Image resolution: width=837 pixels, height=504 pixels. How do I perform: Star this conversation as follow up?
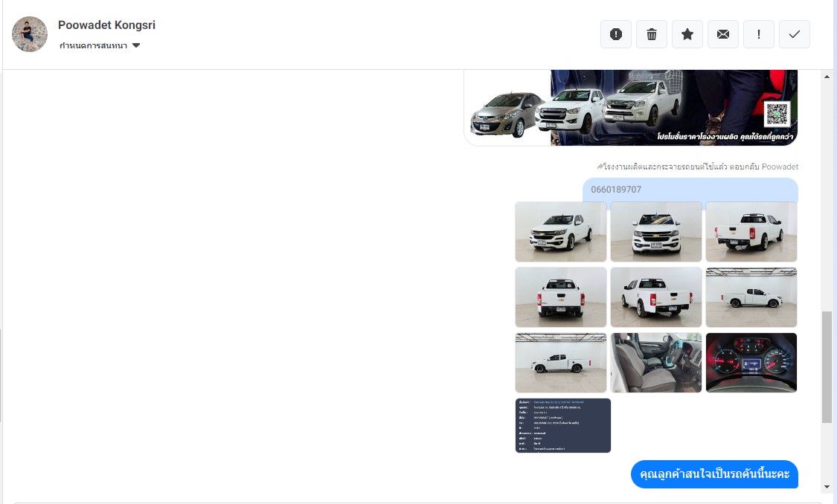click(x=687, y=34)
